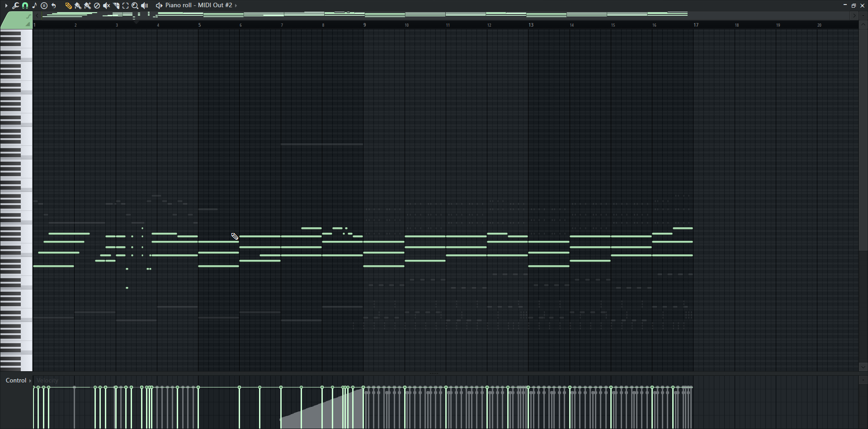Click bar 9 on the timeline ruler

point(364,25)
